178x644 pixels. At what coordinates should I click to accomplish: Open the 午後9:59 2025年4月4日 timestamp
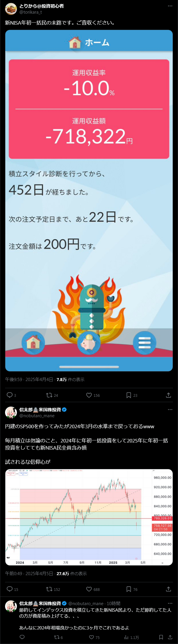[29, 380]
